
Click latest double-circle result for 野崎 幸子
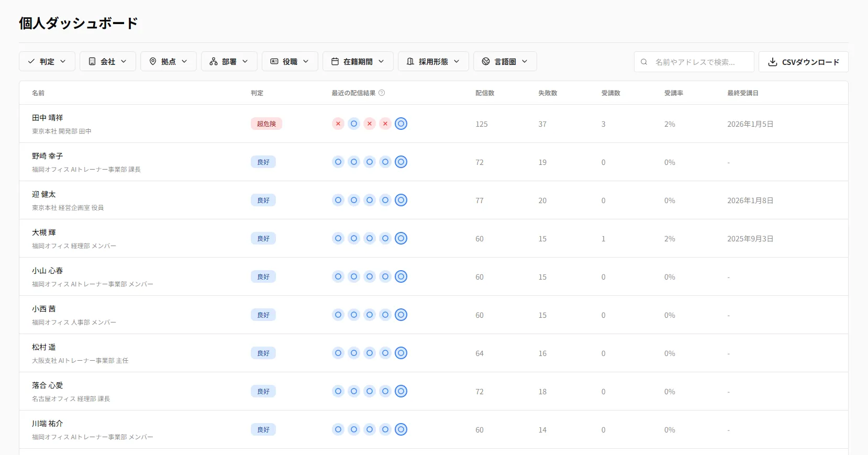pos(401,162)
